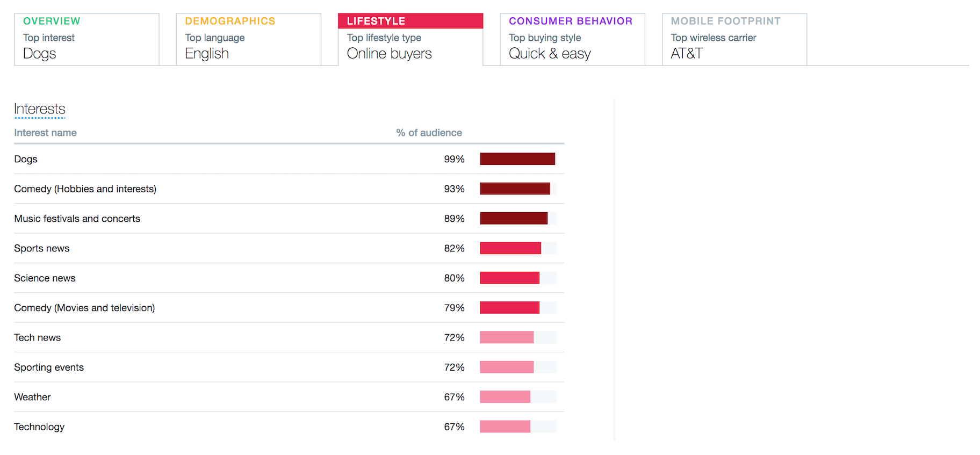
Task: Click the Science news 80% bar
Action: coord(509,278)
